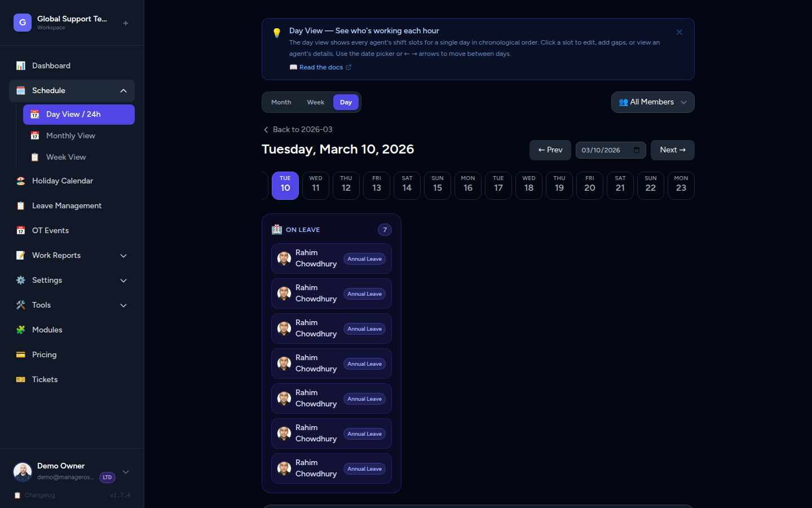812x508 pixels.
Task: Collapse the Schedule menu section
Action: coord(123,91)
